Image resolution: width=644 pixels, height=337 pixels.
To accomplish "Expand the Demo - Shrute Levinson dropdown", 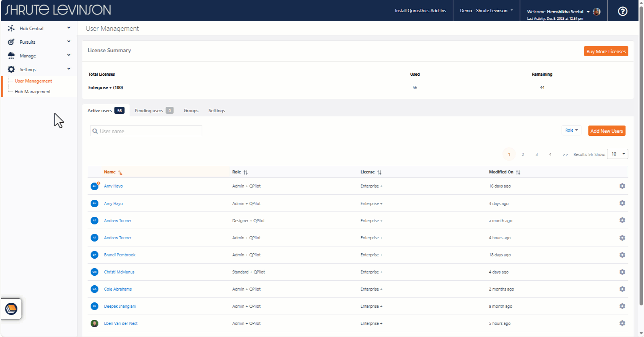I will (x=486, y=11).
